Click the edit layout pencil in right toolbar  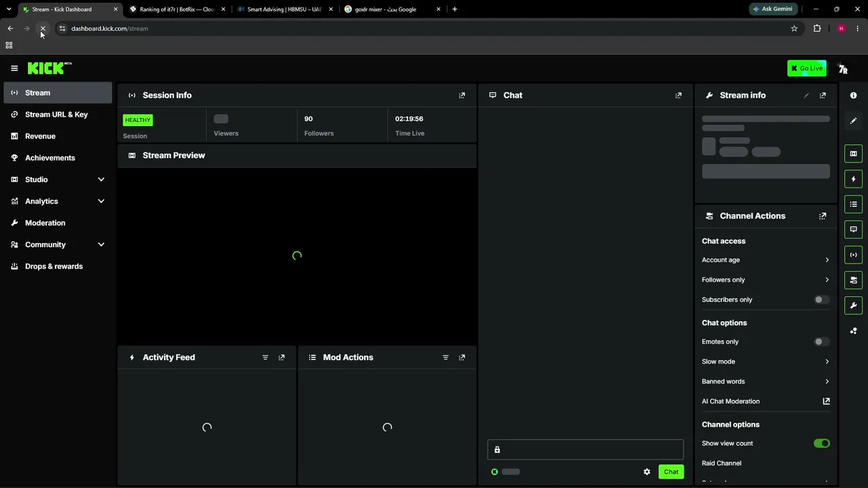(853, 121)
